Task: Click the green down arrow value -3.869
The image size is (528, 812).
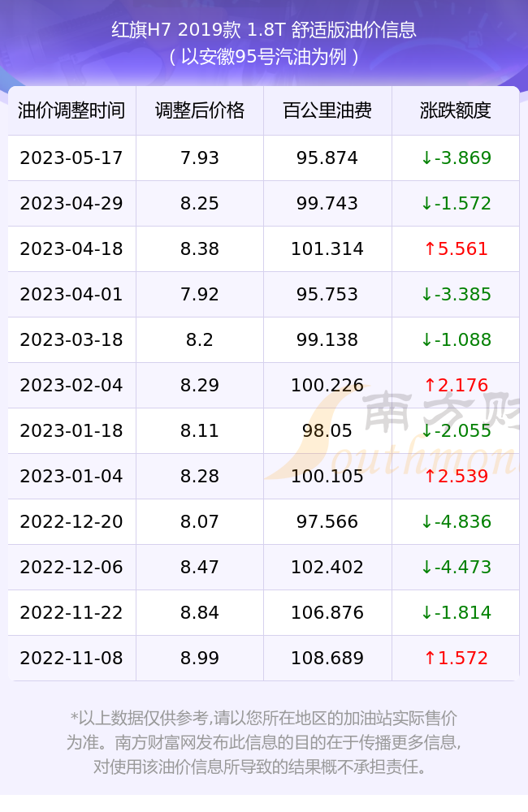Action: pos(456,158)
